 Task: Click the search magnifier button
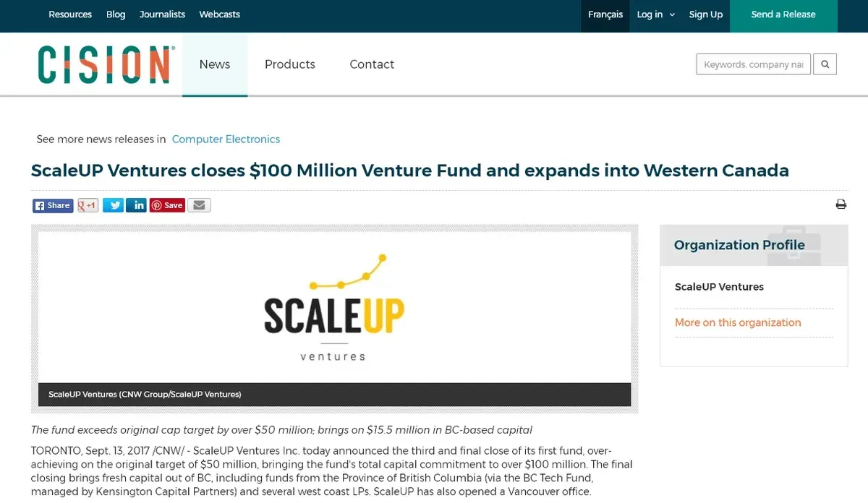pyautogui.click(x=825, y=64)
